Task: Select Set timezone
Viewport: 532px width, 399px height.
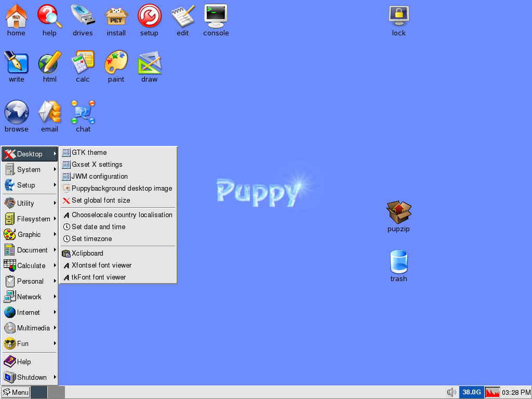Action: pyautogui.click(x=118, y=238)
